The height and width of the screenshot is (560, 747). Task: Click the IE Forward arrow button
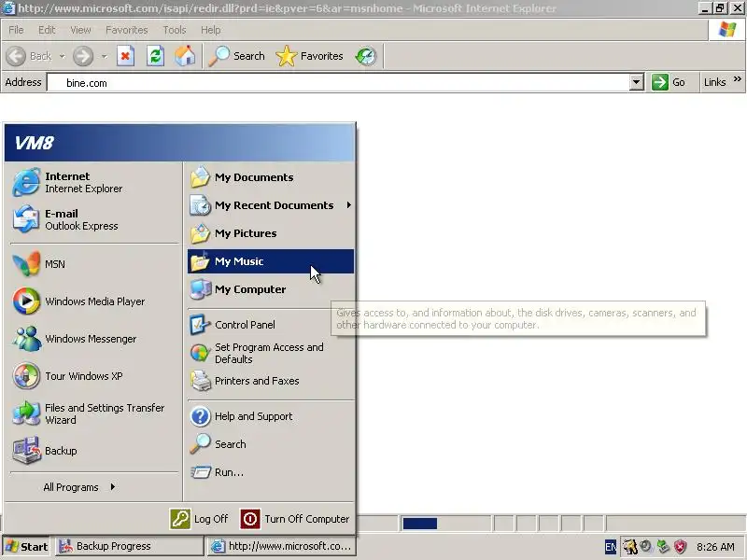click(x=83, y=56)
